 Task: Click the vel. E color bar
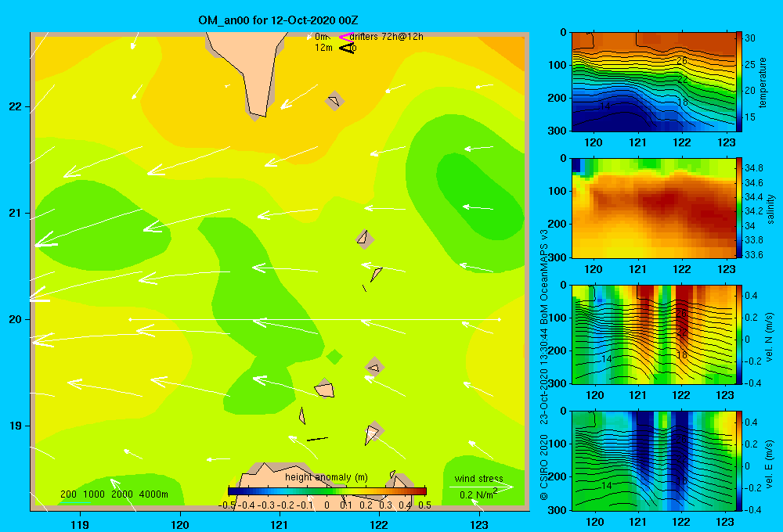tap(739, 461)
